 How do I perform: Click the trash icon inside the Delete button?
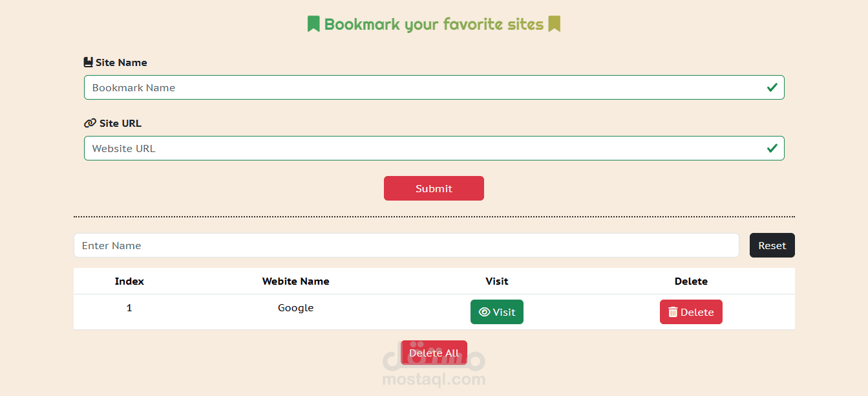(x=674, y=312)
